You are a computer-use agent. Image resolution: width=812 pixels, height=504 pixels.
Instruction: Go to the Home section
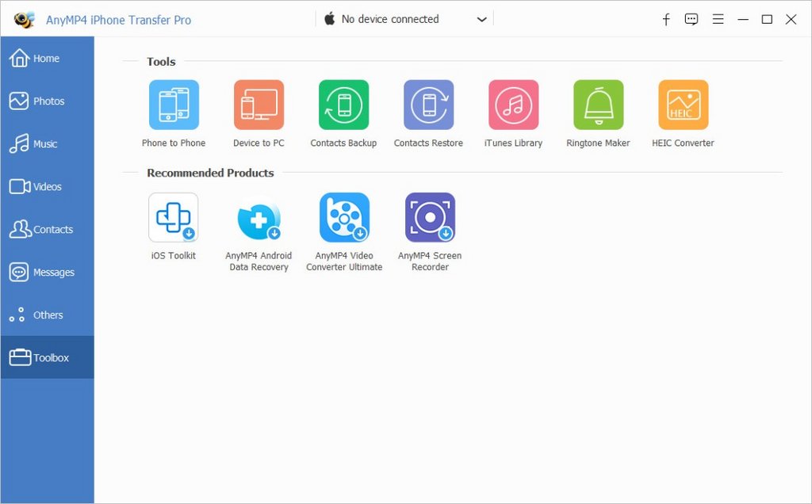point(47,58)
